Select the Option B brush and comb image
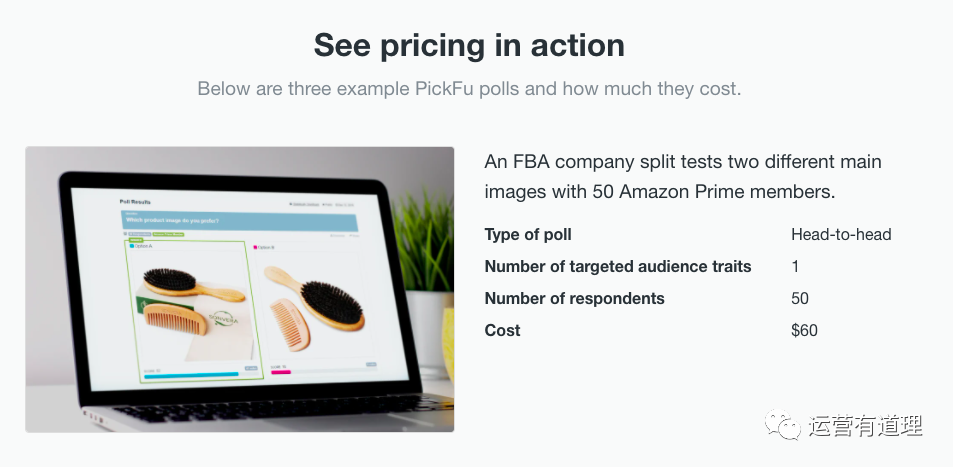 click(x=314, y=307)
